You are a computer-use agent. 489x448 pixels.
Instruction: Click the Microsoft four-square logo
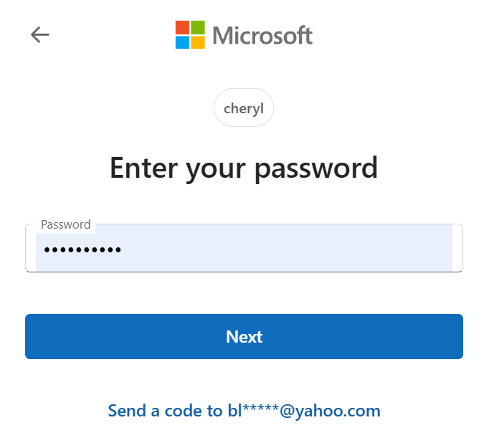(x=190, y=34)
